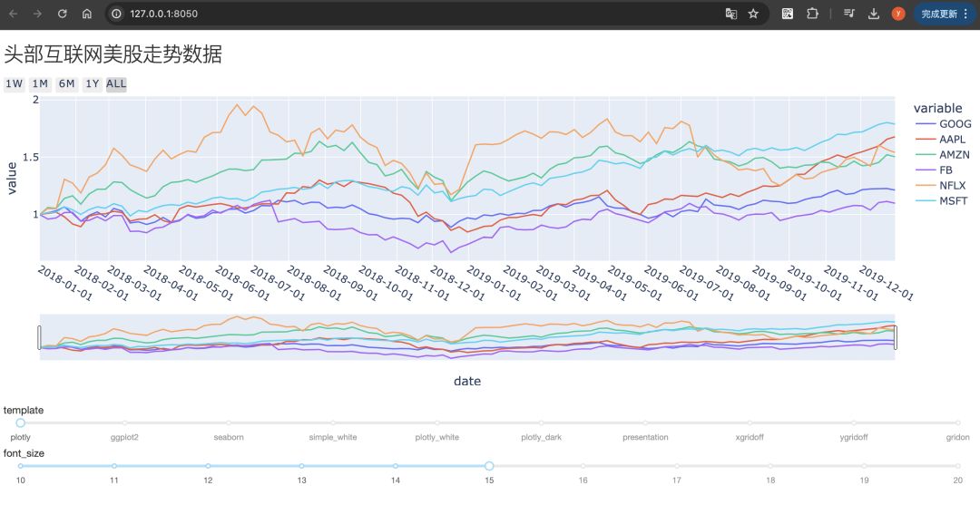Click the ALL range button
This screenshot has height=505, width=980.
[x=116, y=84]
